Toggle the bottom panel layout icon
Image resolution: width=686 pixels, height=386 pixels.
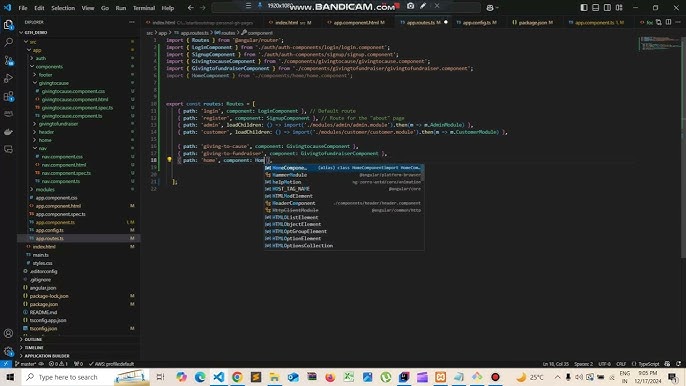click(x=595, y=7)
